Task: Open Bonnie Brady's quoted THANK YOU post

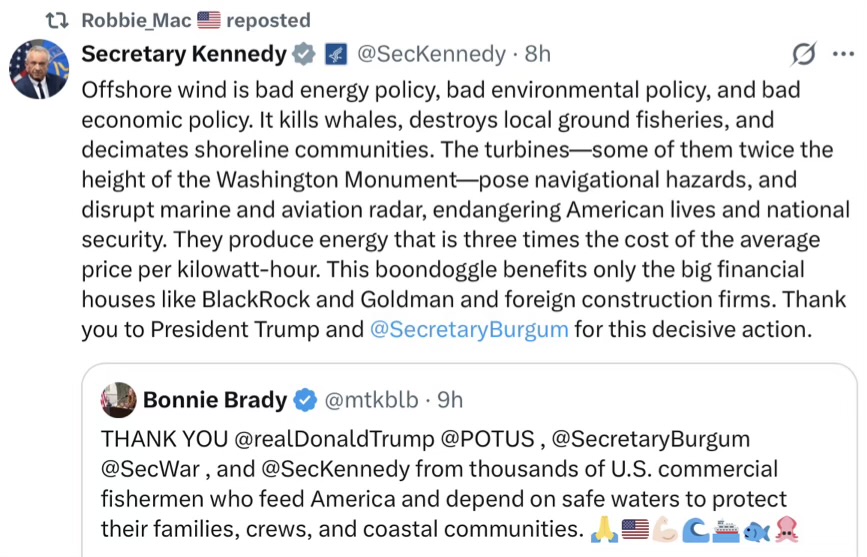Action: pyautogui.click(x=440, y=484)
